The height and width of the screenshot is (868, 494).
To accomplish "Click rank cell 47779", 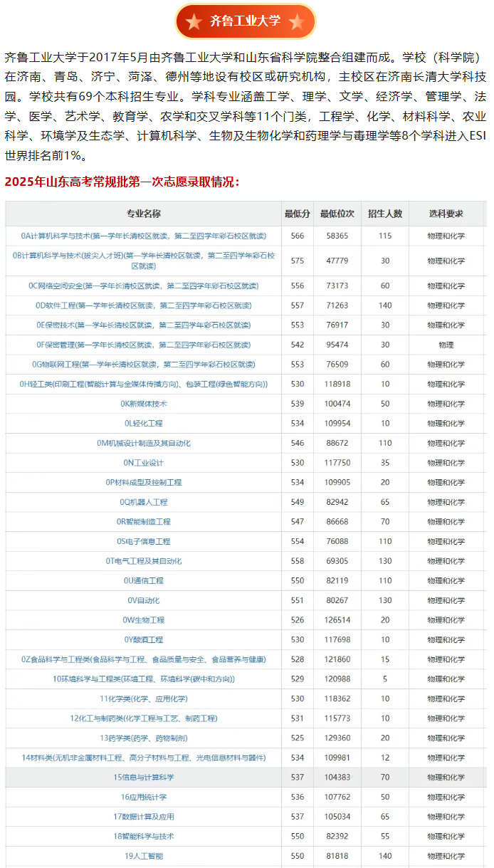I will pos(337,261).
